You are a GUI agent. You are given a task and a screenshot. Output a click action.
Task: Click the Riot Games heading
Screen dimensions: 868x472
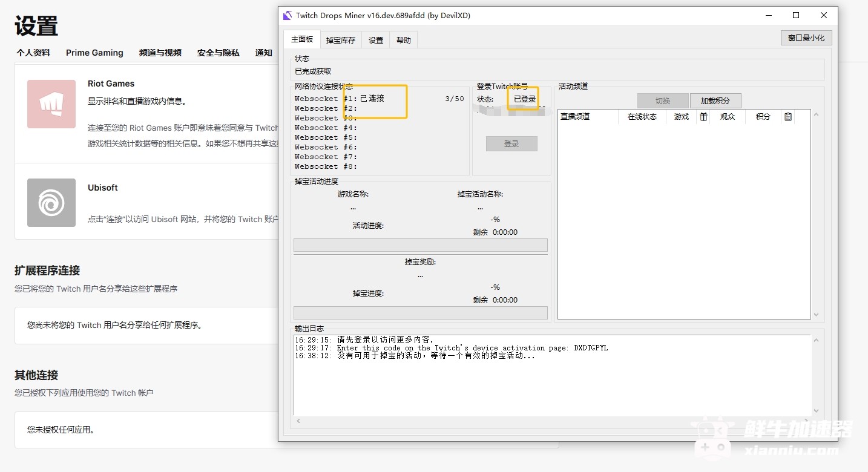111,84
